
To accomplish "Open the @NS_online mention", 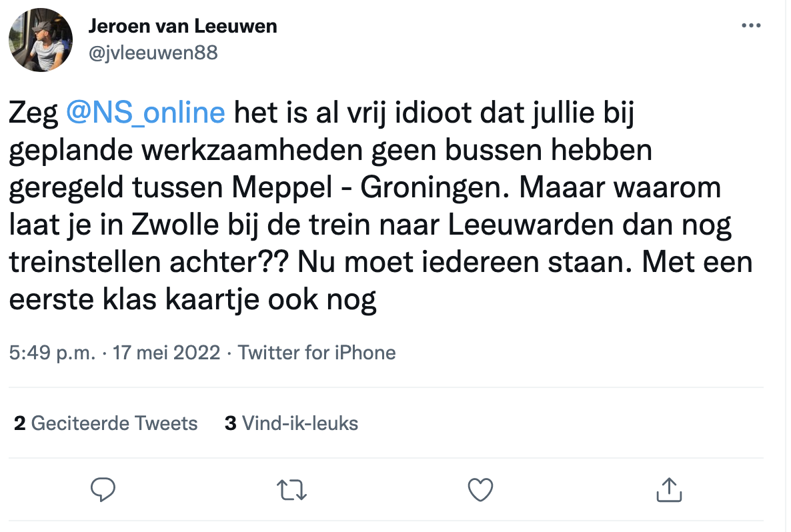I will point(145,113).
